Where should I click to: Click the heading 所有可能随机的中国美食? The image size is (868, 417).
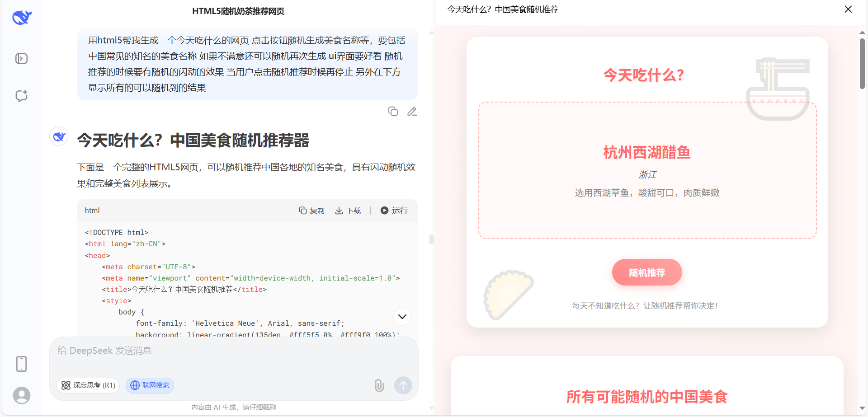(647, 397)
